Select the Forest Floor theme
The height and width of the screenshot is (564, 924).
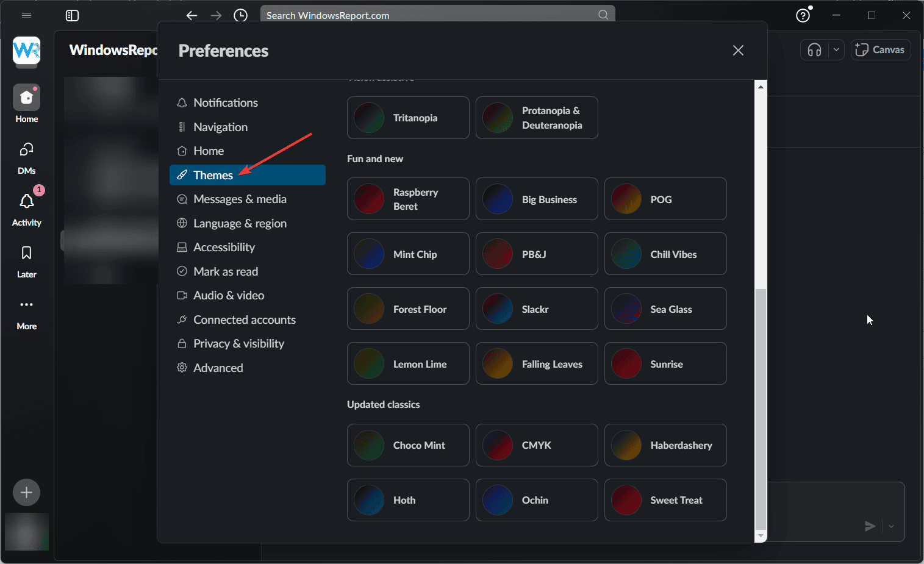[408, 309]
